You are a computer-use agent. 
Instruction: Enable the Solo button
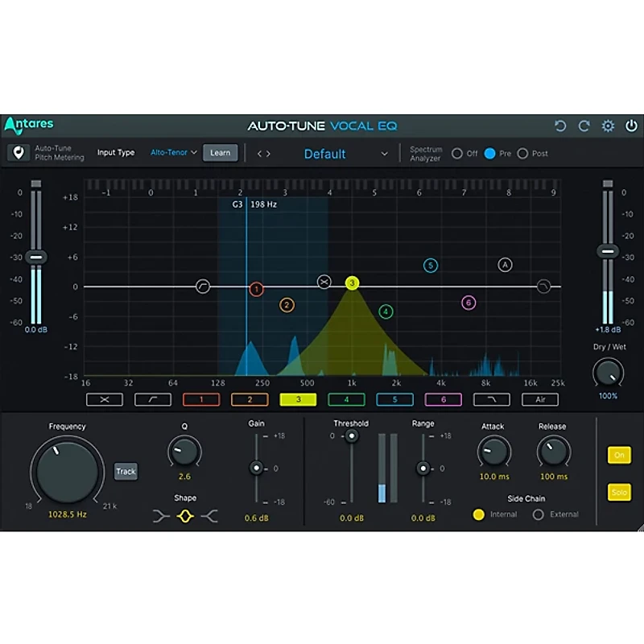pos(619,493)
